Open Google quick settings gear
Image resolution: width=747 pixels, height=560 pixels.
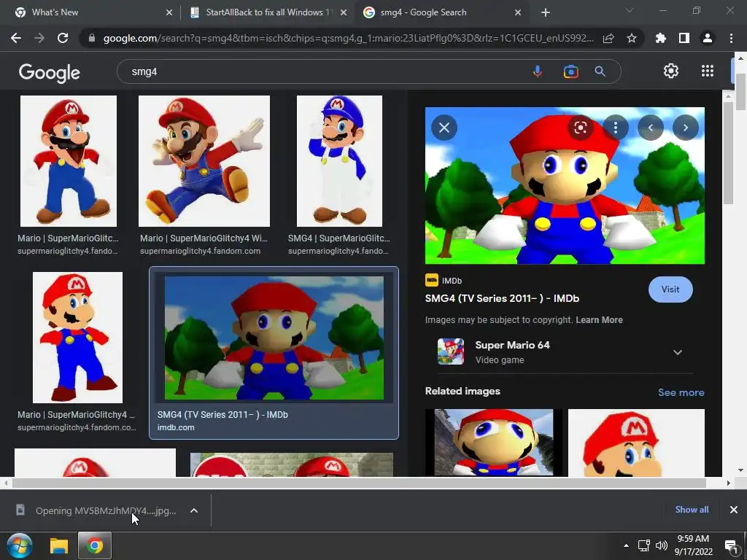tap(671, 71)
